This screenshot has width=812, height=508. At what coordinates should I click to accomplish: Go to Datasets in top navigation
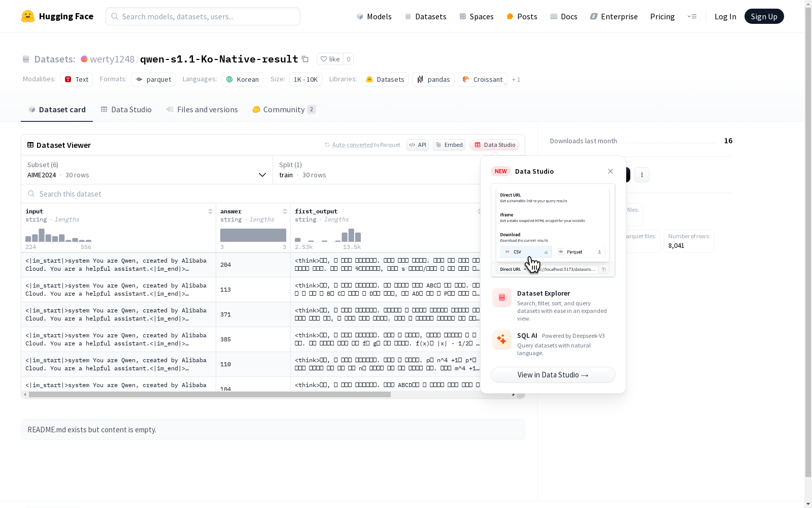tap(425, 16)
